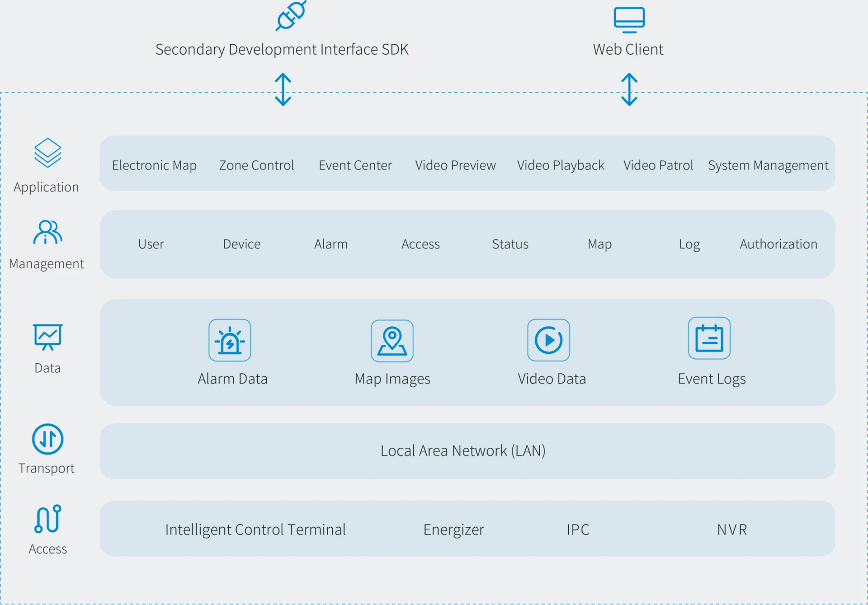Click the "Data" layer label
The height and width of the screenshot is (605, 868).
47,368
